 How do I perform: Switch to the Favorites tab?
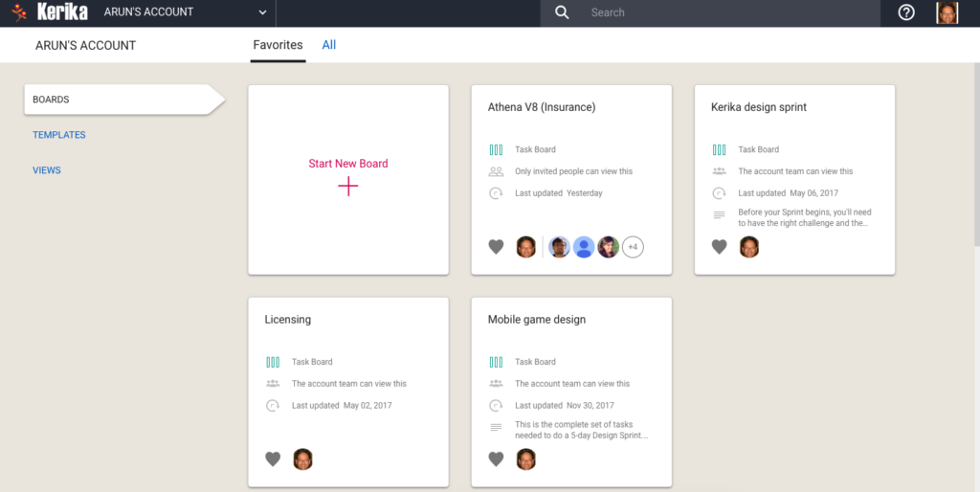(278, 45)
